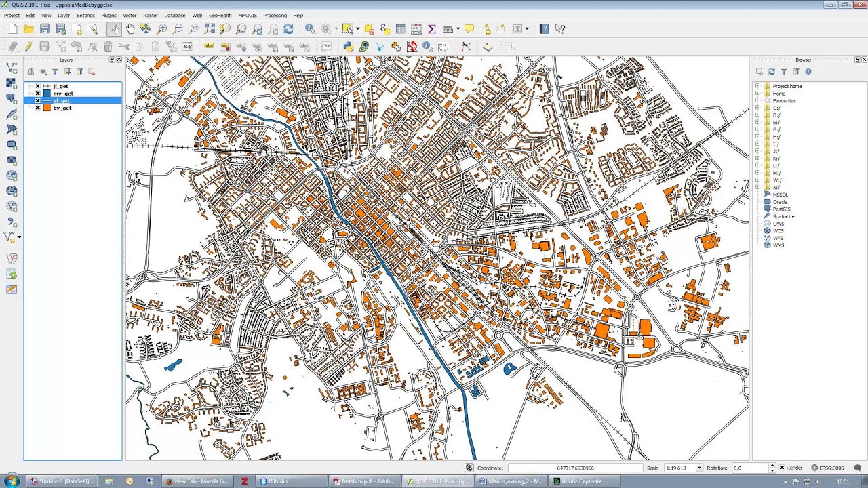This screenshot has width=868, height=488.
Task: Open the Scale dropdown arrow
Action: (698, 468)
